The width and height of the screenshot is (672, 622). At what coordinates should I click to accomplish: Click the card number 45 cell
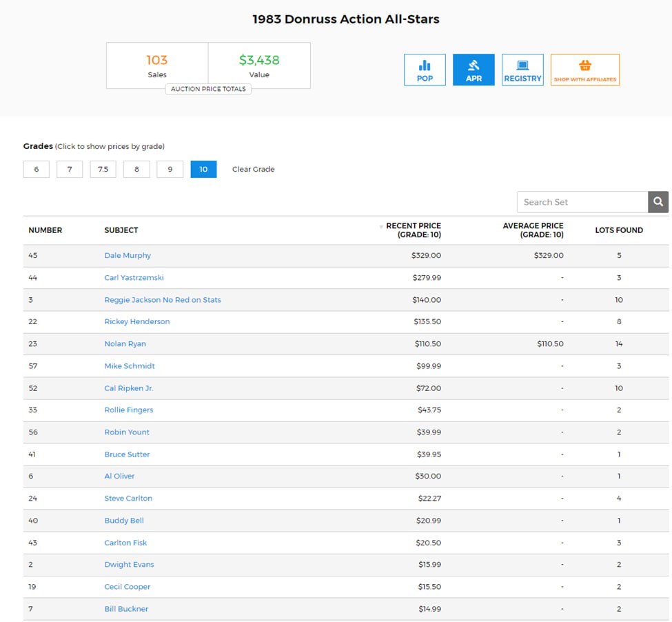33,255
